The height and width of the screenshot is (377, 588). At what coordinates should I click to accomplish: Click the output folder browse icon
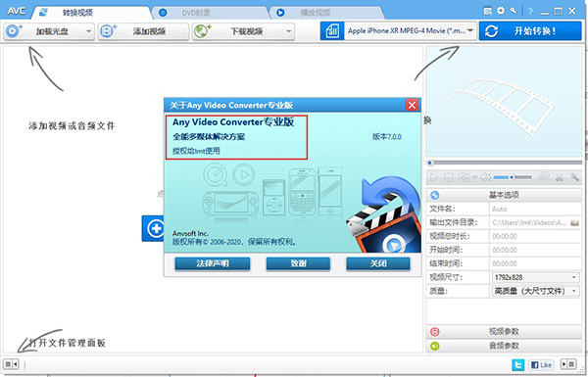tap(574, 222)
